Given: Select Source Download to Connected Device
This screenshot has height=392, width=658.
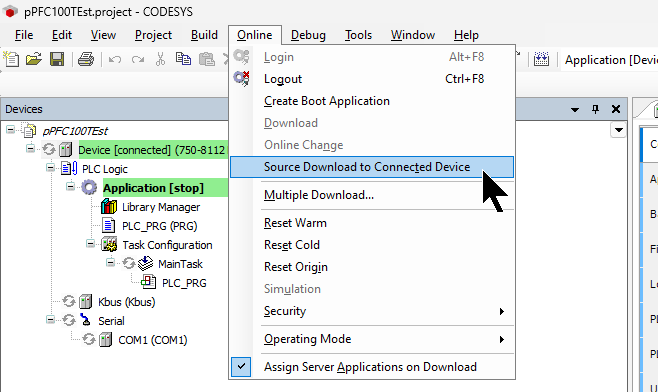Looking at the screenshot, I should click(372, 167).
